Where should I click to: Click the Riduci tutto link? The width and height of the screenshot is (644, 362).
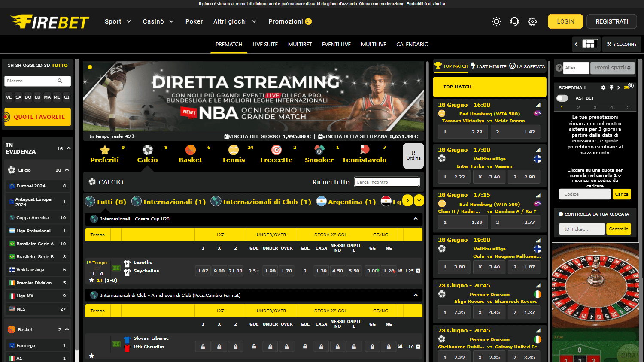[x=331, y=182]
